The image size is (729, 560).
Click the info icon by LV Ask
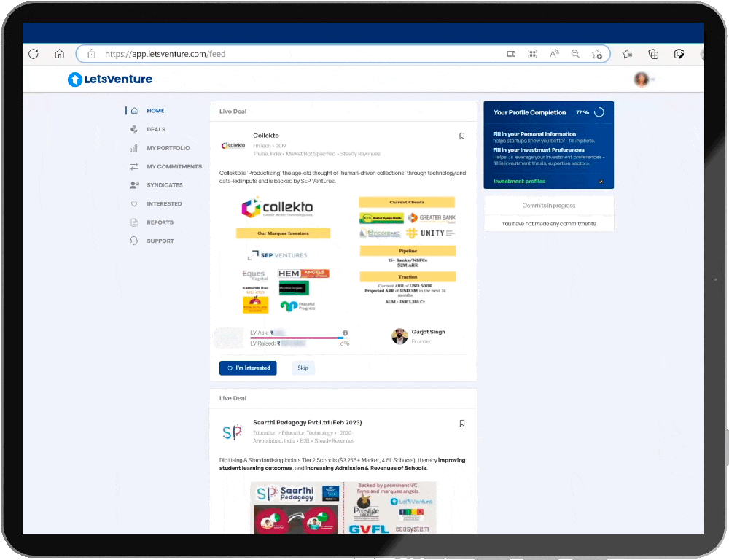point(345,332)
